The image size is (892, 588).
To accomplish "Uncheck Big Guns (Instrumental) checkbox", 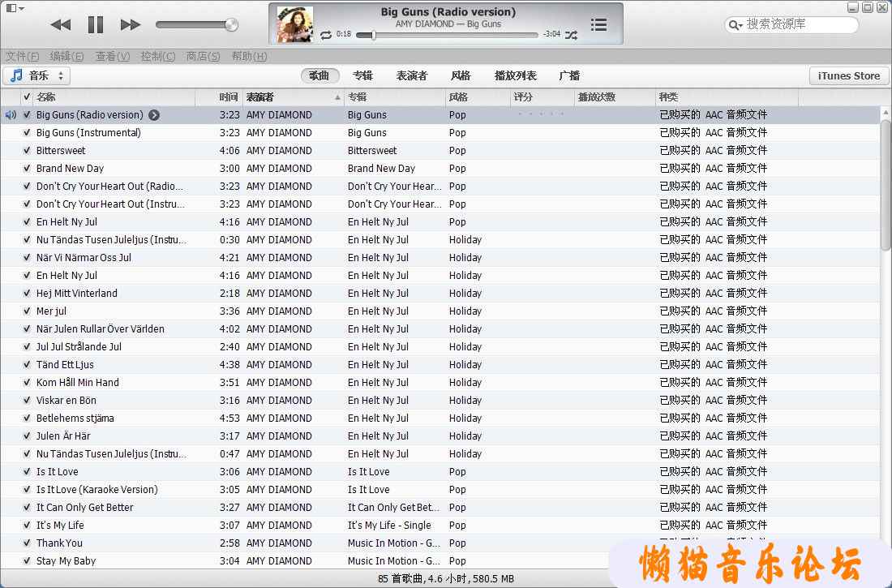I will (x=27, y=133).
